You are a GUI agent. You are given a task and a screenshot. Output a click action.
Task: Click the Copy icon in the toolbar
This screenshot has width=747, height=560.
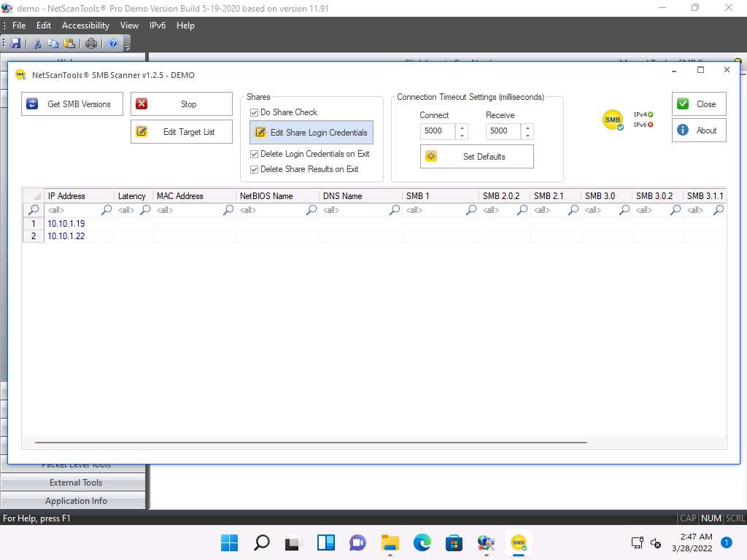pyautogui.click(x=53, y=44)
